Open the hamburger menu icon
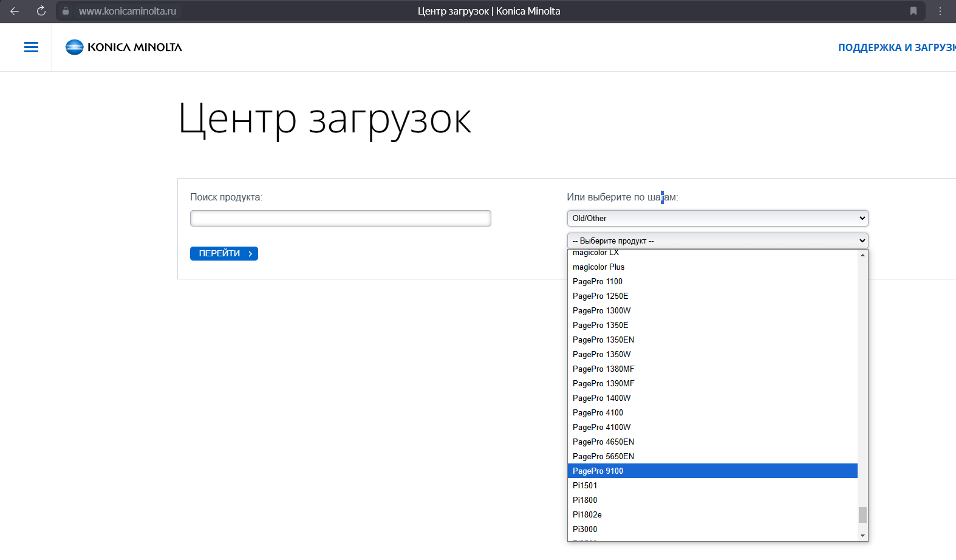The image size is (956, 560). pyautogui.click(x=31, y=47)
